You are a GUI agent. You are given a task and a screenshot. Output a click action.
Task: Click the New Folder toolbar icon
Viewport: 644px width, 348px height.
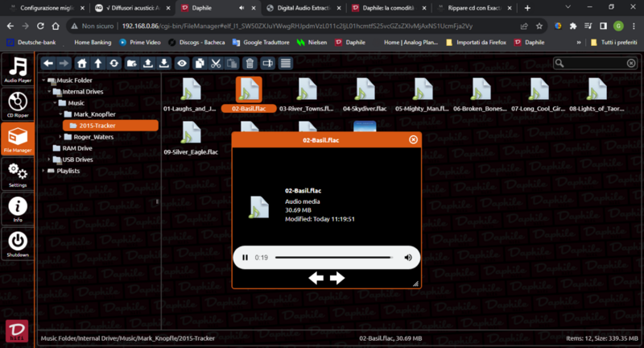point(131,63)
